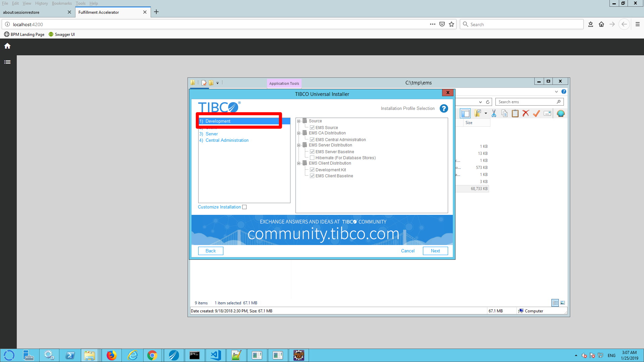Toggle the navigation pane icon in Explorer toolbar
This screenshot has height=362, width=644.
pos(465,114)
